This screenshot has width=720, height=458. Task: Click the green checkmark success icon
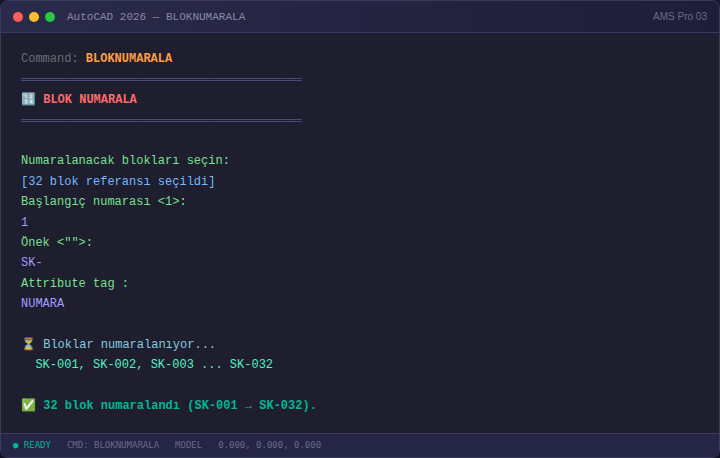click(28, 405)
